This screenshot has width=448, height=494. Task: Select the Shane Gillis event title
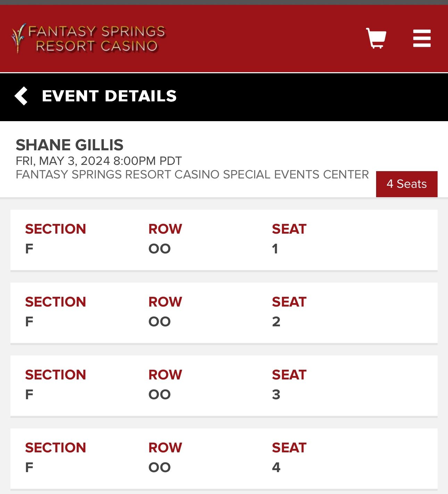pyautogui.click(x=69, y=145)
